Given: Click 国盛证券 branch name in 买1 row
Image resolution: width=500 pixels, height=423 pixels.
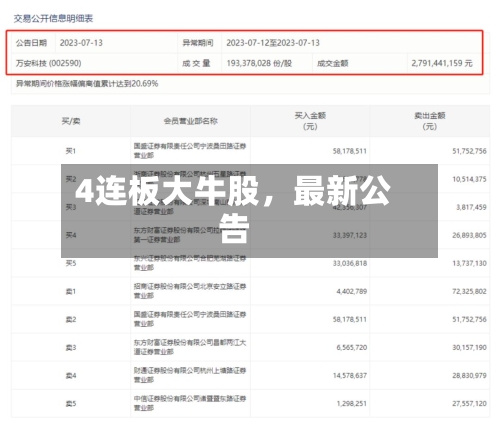Looking at the screenshot, I should 190,151.
